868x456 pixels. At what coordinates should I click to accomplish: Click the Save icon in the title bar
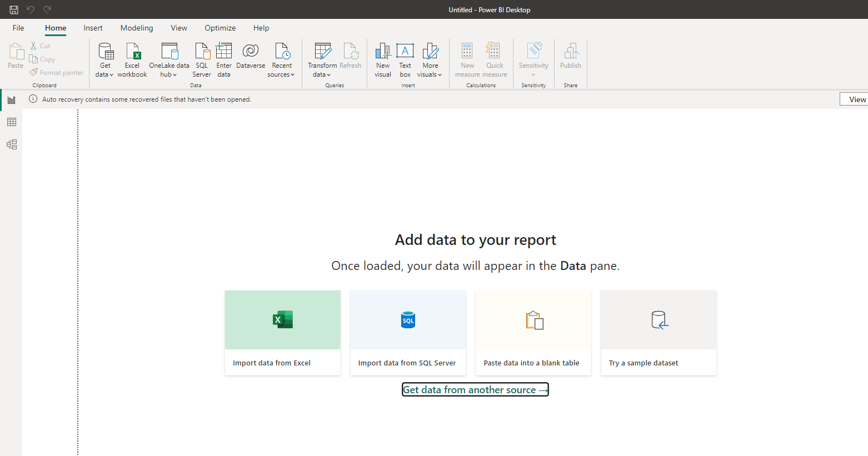tap(14, 9)
